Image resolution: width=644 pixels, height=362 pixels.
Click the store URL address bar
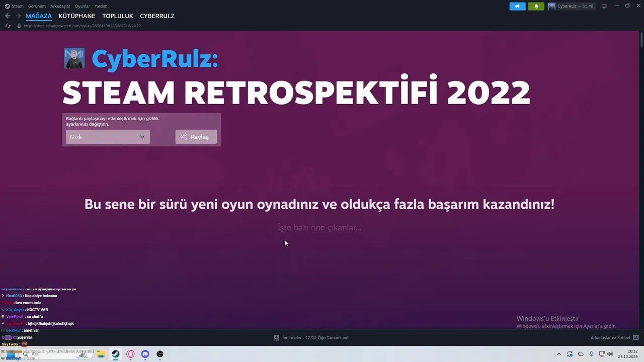pyautogui.click(x=82, y=26)
